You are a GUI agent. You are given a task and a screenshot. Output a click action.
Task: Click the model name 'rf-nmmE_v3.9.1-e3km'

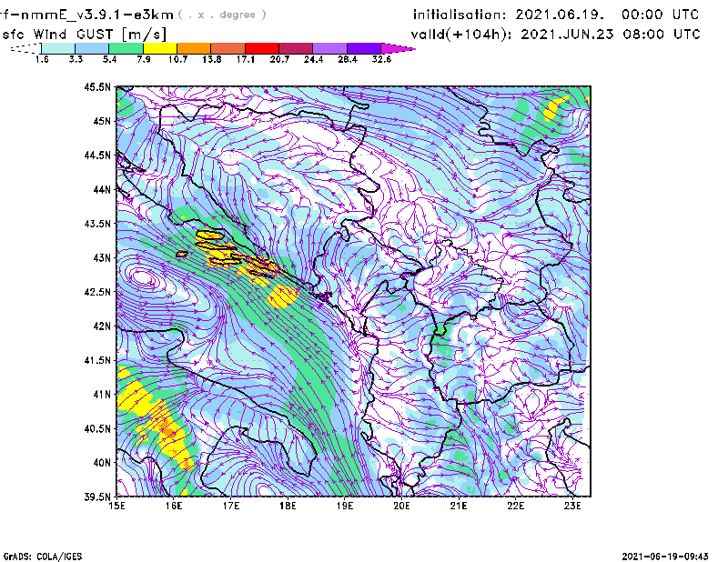coord(86,15)
